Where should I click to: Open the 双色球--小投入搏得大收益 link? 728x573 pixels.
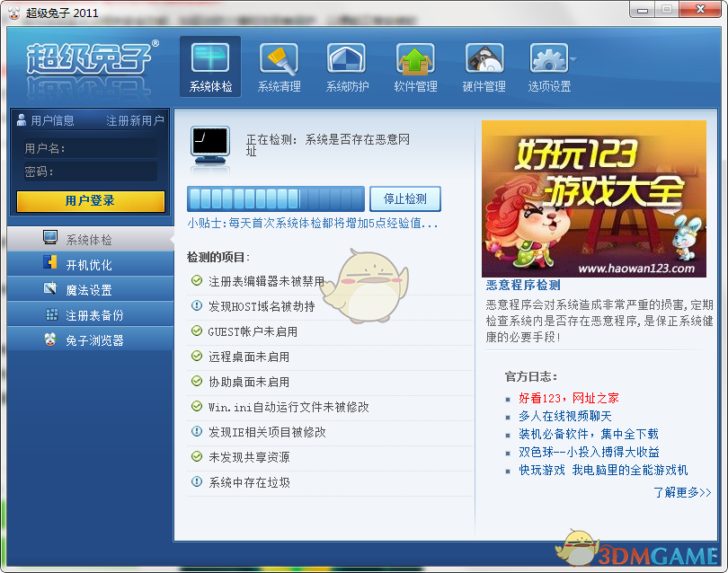589,452
